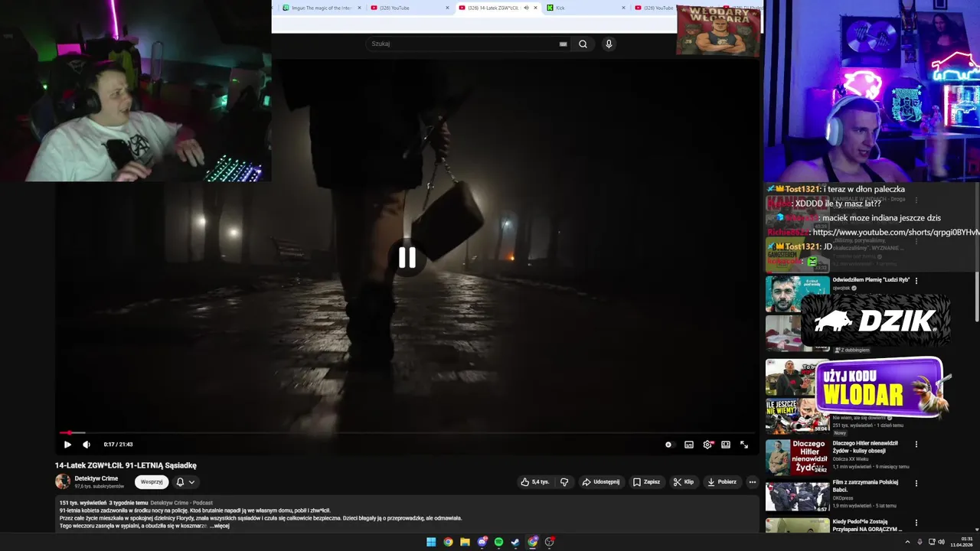Click the red progress scrubber handle
This screenshot has width=980, height=551.
click(69, 433)
